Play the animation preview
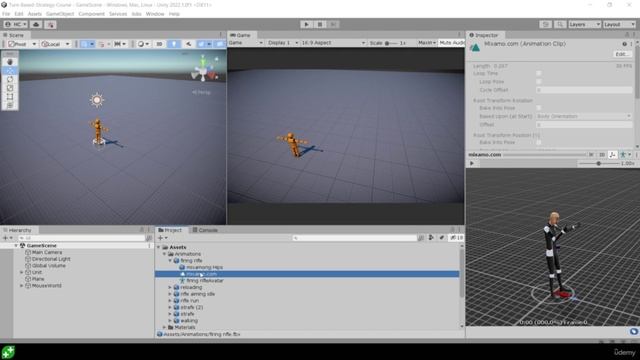The width and height of the screenshot is (640, 360). pos(472,163)
